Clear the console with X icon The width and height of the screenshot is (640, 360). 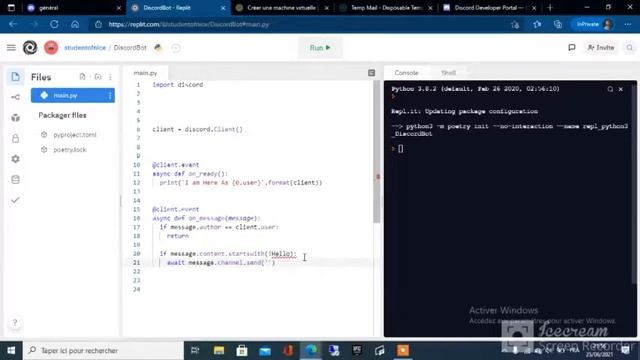(621, 89)
